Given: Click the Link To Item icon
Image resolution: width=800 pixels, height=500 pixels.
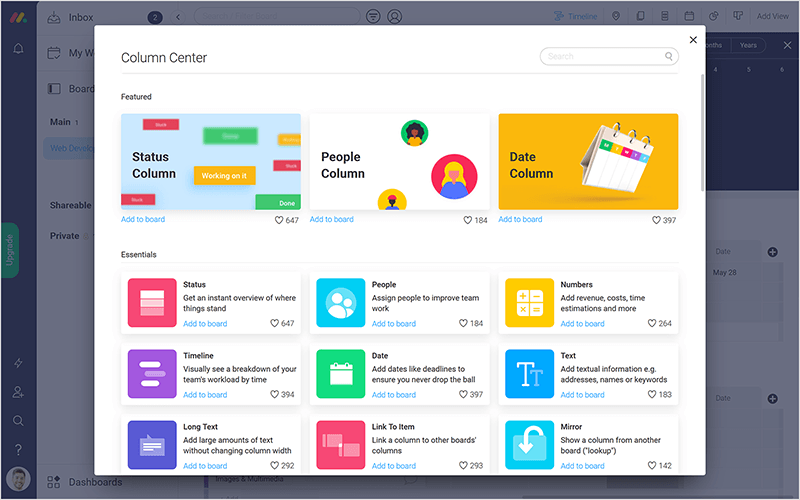Looking at the screenshot, I should [x=341, y=445].
